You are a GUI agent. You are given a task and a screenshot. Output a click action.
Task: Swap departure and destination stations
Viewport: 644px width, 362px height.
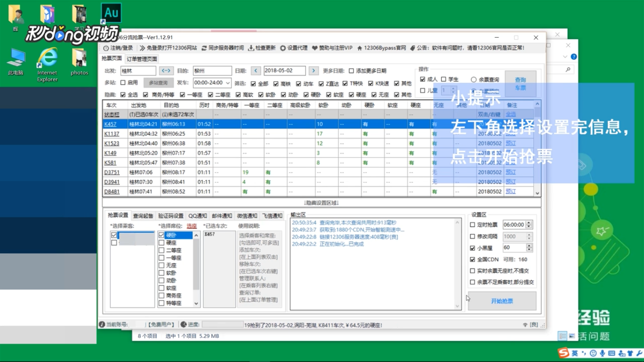[x=166, y=71]
